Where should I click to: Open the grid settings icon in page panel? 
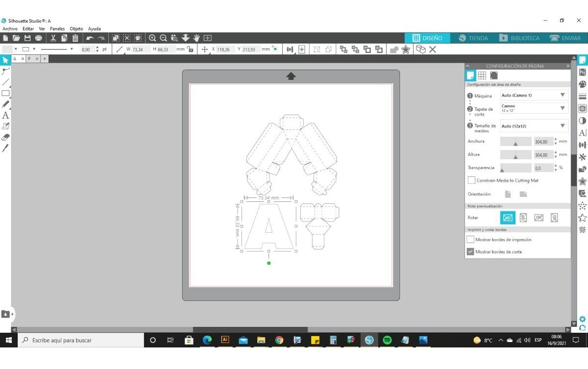[482, 75]
